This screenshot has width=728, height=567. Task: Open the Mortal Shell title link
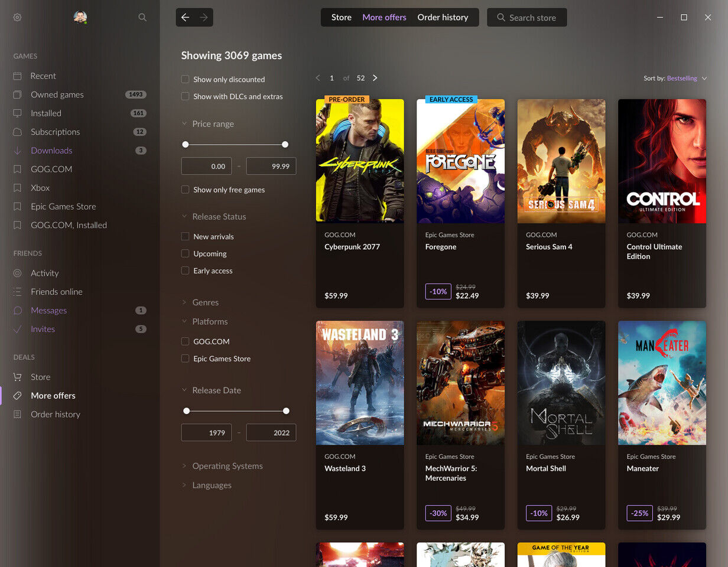click(546, 468)
